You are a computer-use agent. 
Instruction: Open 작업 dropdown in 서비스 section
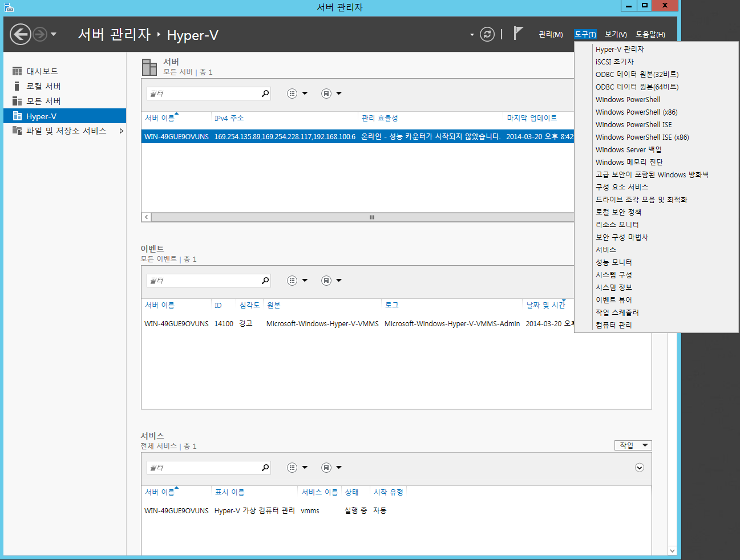[633, 445]
